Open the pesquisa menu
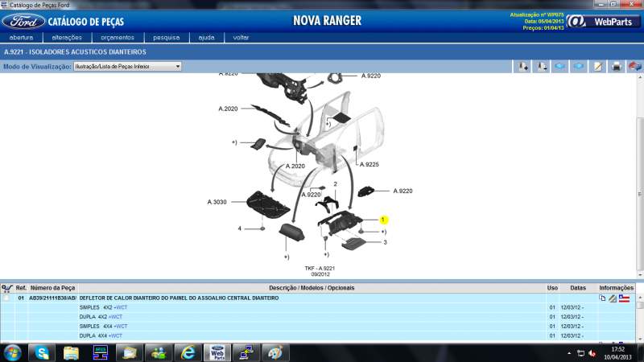The image size is (644, 362). click(167, 37)
